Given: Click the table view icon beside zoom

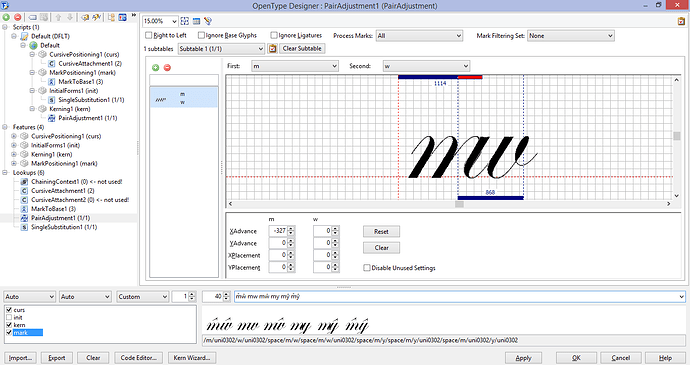Looking at the screenshot, I should pos(196,21).
